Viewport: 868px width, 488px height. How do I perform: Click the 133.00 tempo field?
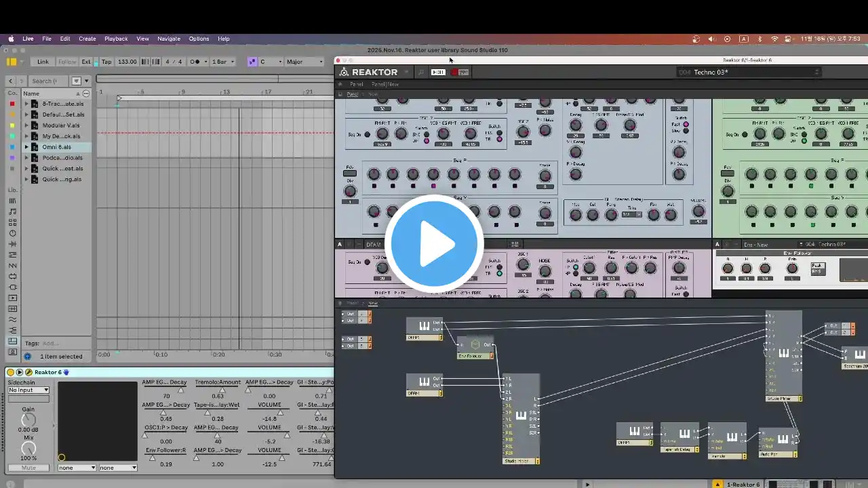tap(127, 62)
